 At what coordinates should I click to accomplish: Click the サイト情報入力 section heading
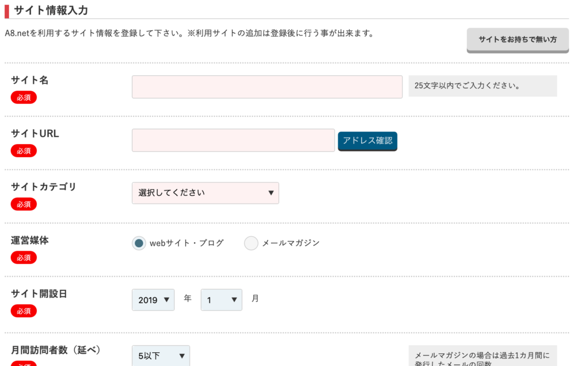pos(51,10)
